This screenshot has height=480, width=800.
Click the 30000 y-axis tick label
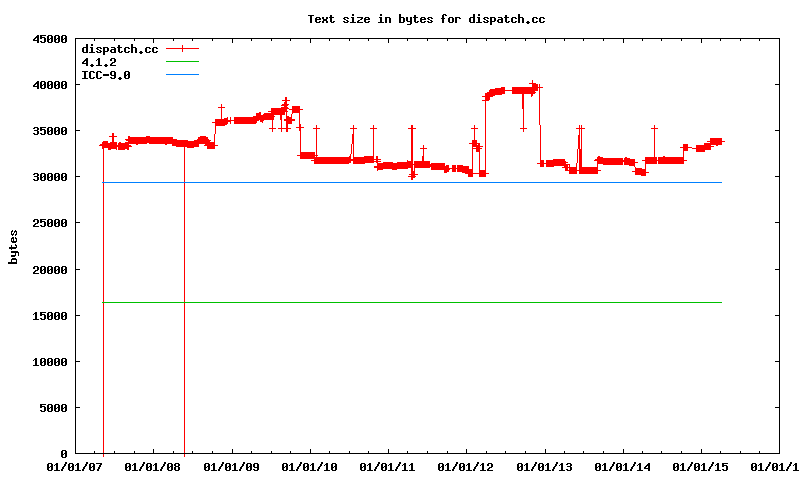tap(49, 177)
